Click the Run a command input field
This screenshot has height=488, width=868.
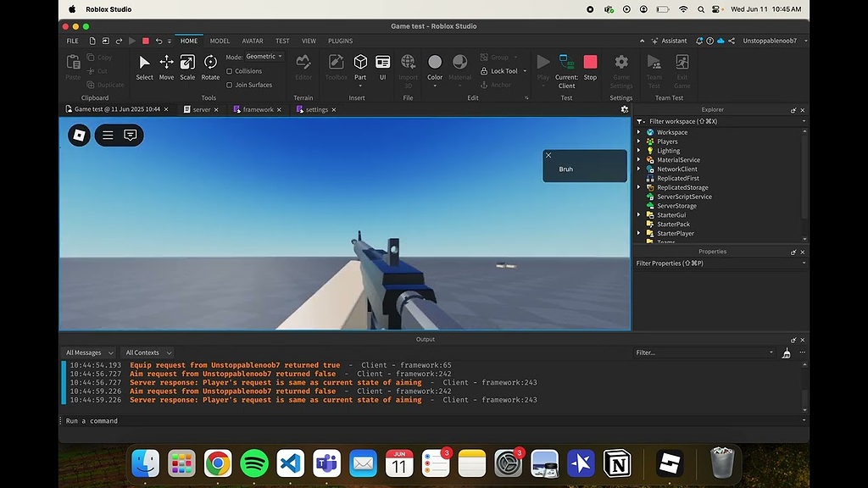(x=93, y=420)
